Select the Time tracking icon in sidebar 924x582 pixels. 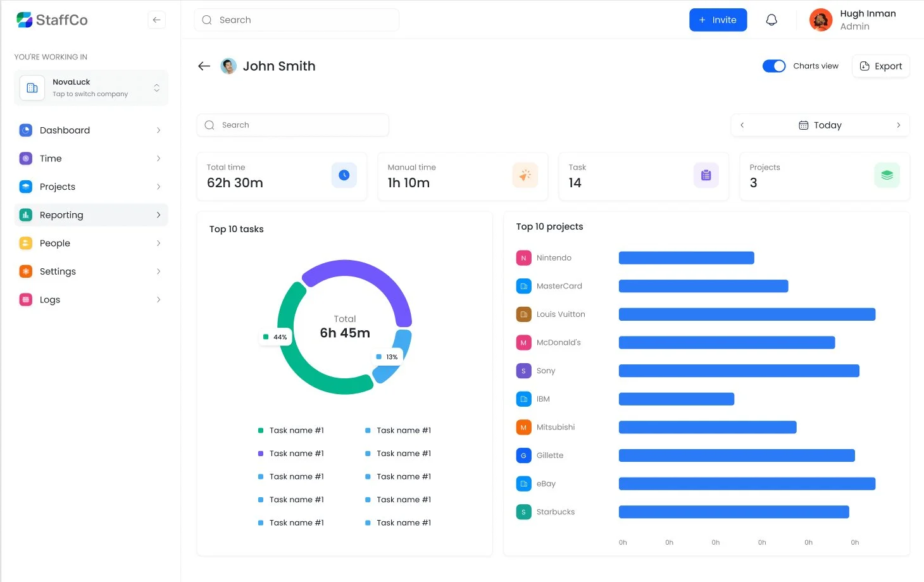(25, 158)
